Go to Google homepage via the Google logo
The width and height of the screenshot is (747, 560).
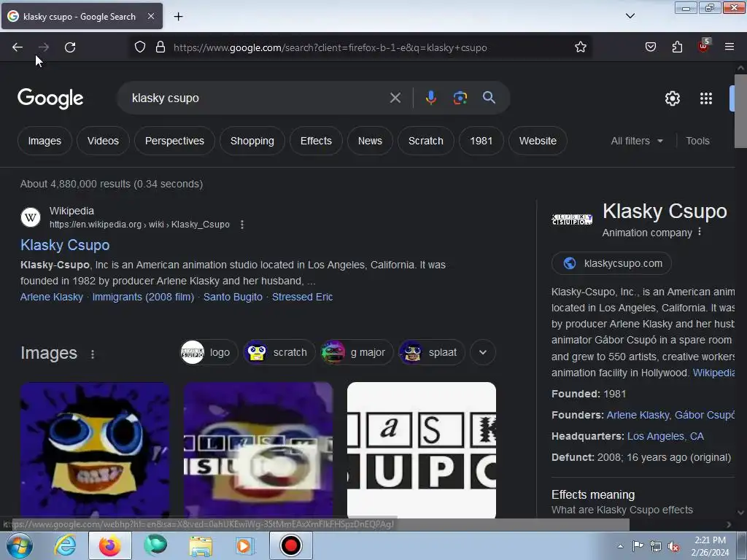[50, 98]
